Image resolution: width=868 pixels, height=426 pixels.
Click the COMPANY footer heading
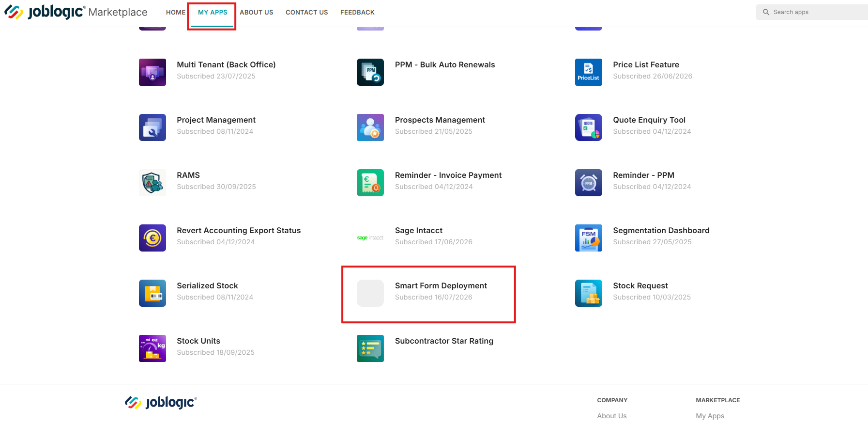point(612,400)
